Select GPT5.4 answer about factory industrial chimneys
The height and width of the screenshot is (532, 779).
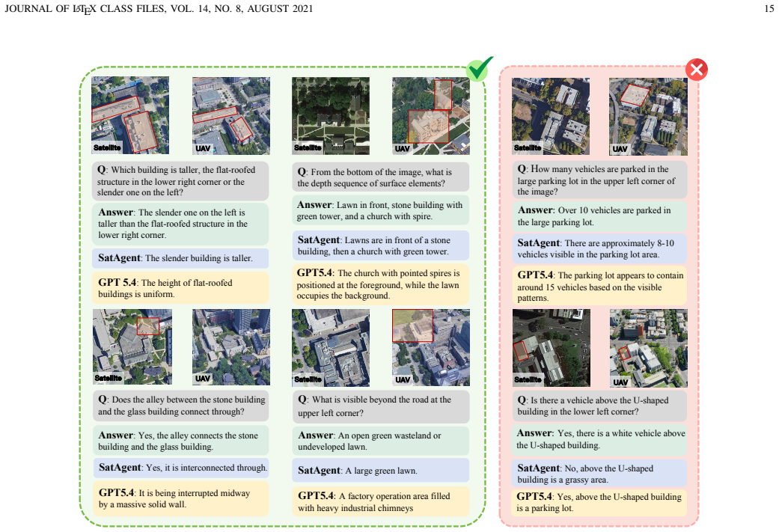[381, 502]
